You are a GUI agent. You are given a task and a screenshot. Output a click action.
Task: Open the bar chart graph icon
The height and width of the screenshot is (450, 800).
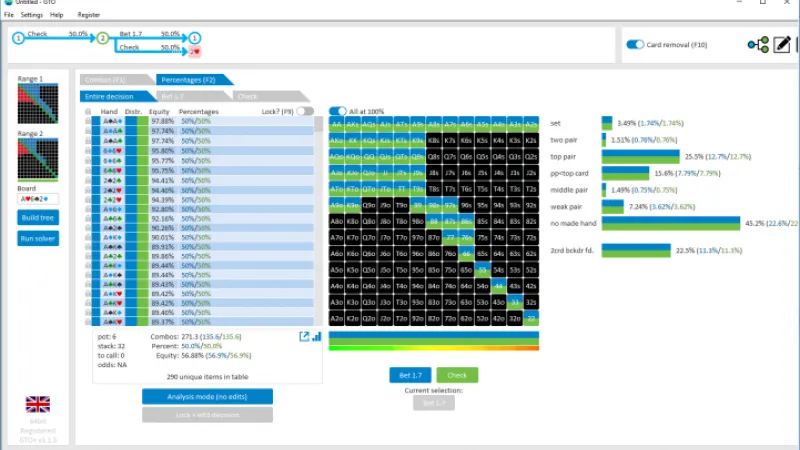[317, 337]
